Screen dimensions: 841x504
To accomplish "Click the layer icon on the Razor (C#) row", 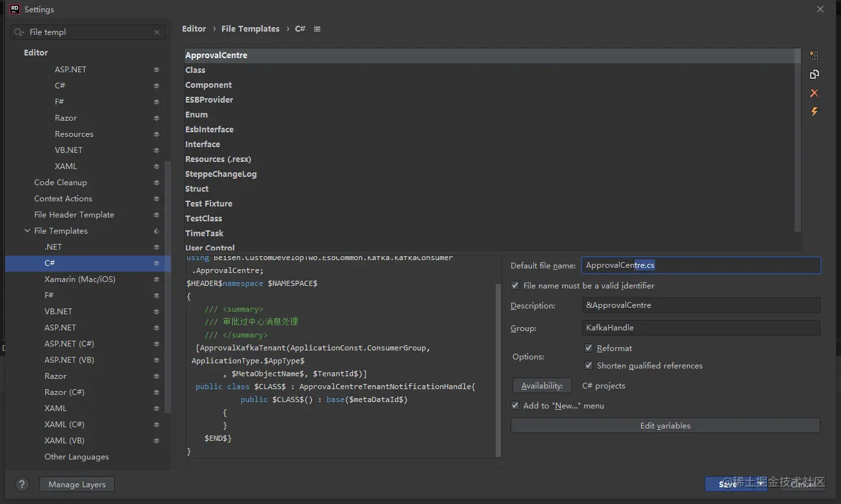I will (x=156, y=392).
